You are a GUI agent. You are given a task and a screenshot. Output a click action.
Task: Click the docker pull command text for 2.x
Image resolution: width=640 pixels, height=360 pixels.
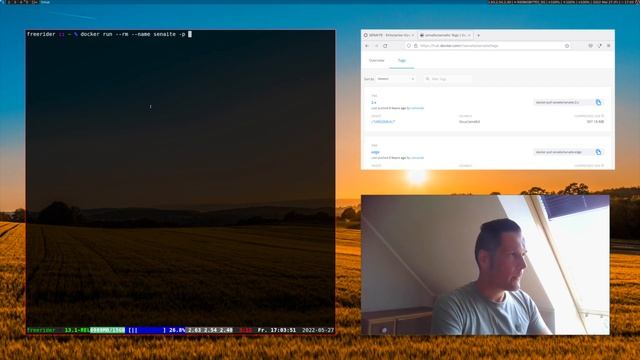coord(557,102)
